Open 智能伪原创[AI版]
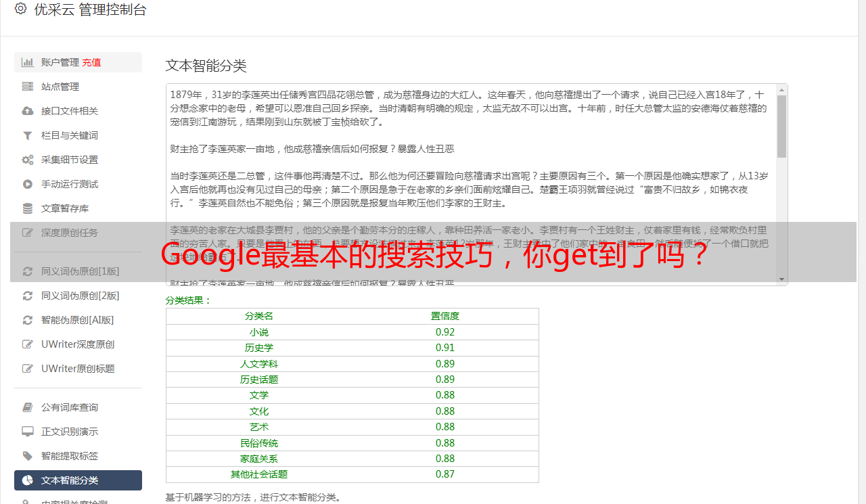 [x=78, y=320]
